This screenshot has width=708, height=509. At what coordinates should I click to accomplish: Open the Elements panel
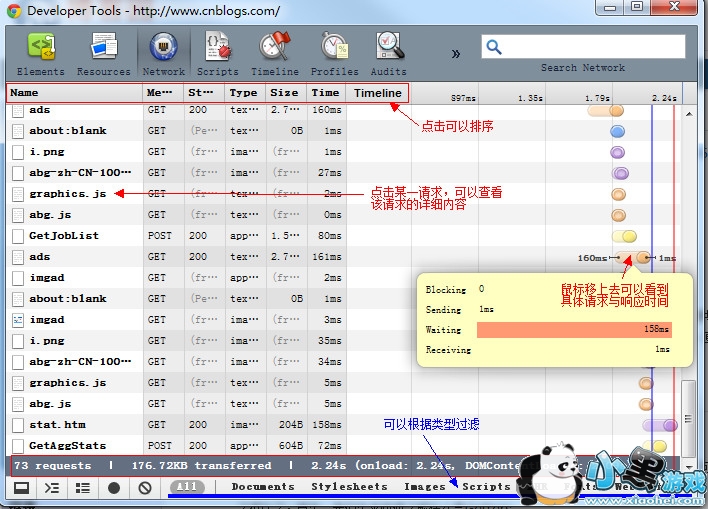coord(40,53)
